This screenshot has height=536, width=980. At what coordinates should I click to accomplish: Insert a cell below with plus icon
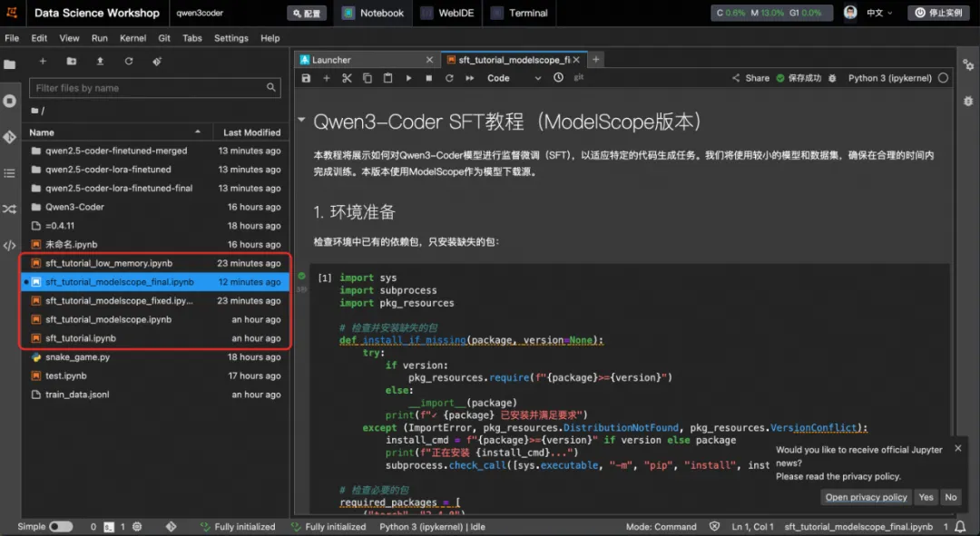pos(327,78)
